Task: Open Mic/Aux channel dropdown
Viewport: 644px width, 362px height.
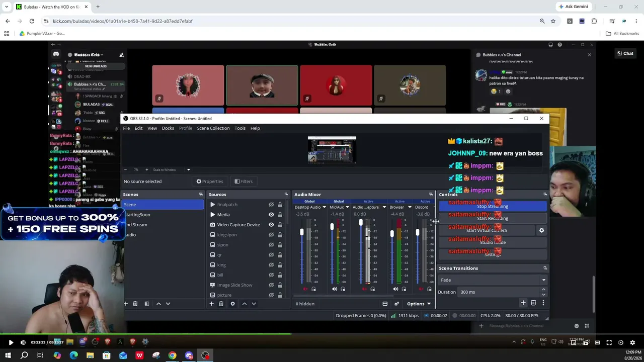Action: 347,207
